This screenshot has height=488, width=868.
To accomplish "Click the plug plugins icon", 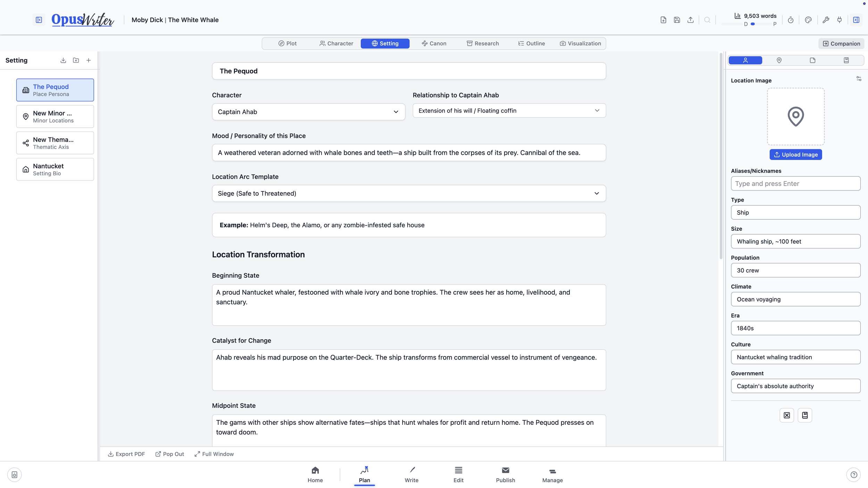I will [x=840, y=20].
